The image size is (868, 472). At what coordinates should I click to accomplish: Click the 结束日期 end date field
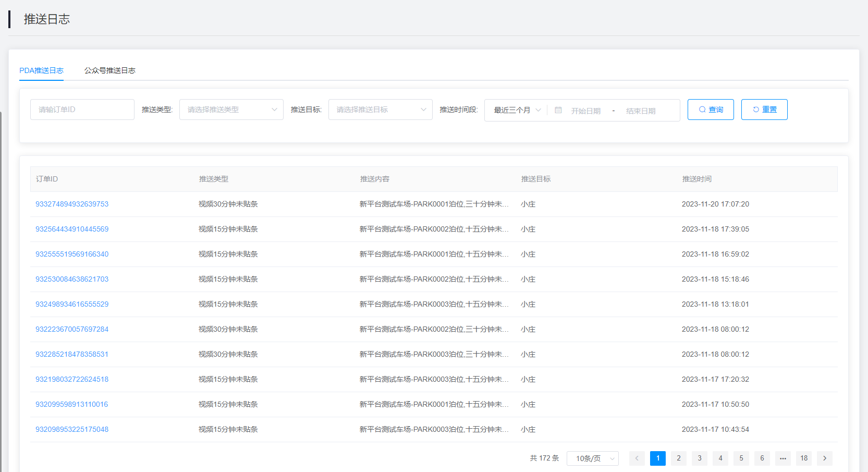tap(641, 111)
